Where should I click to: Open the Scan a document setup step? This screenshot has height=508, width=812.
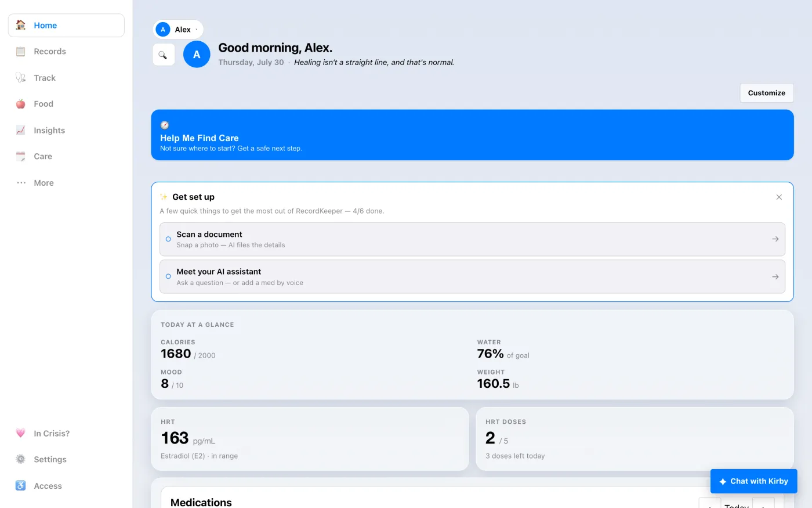pos(472,239)
